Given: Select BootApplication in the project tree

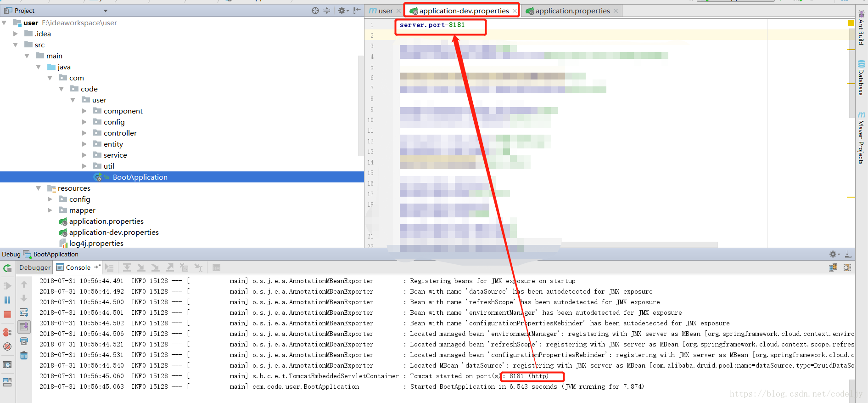Looking at the screenshot, I should pos(182,177).
